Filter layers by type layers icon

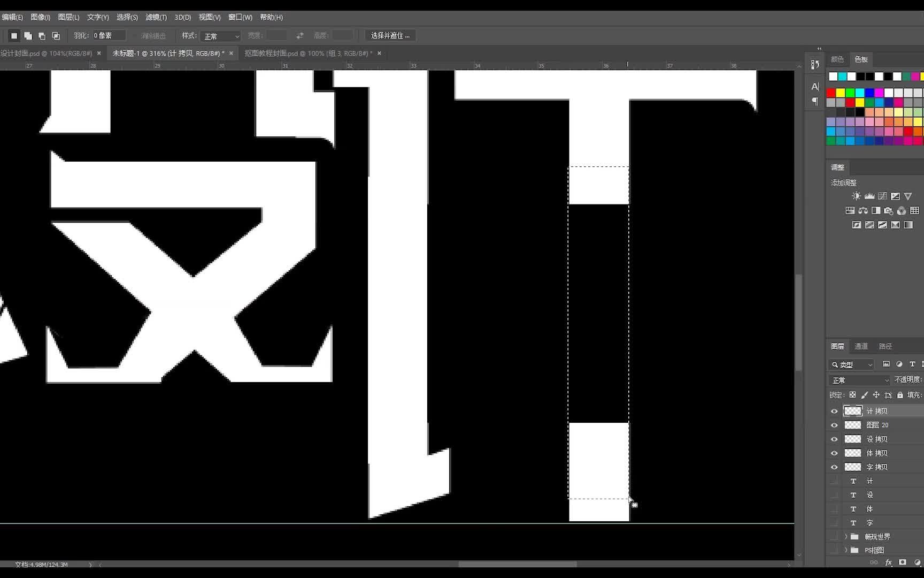(x=912, y=364)
